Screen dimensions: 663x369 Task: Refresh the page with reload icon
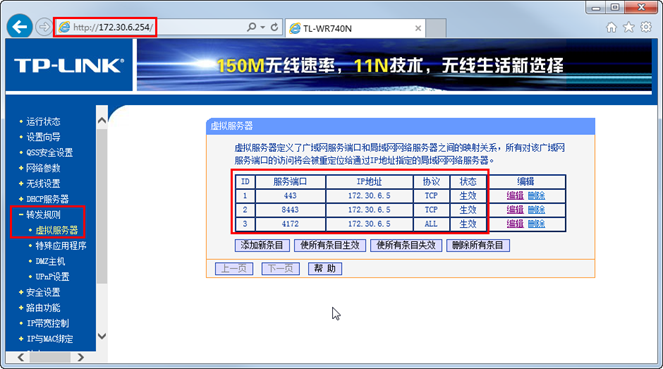274,27
